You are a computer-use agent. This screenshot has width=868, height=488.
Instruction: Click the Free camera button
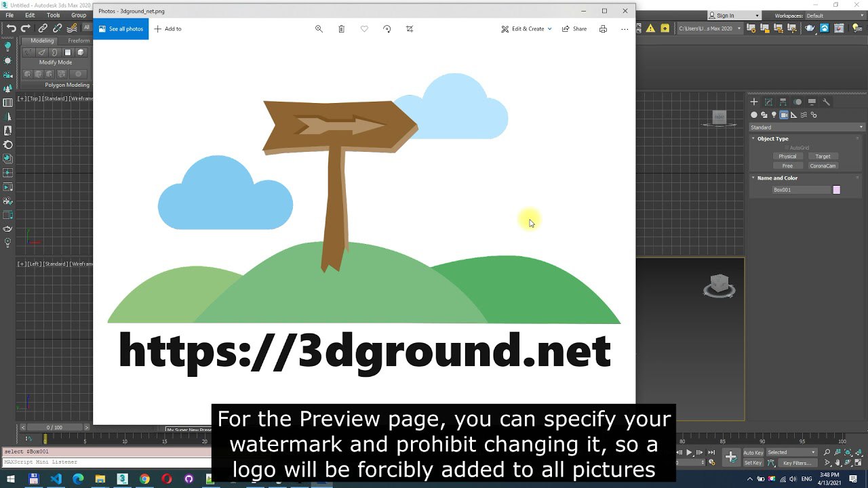click(x=787, y=166)
